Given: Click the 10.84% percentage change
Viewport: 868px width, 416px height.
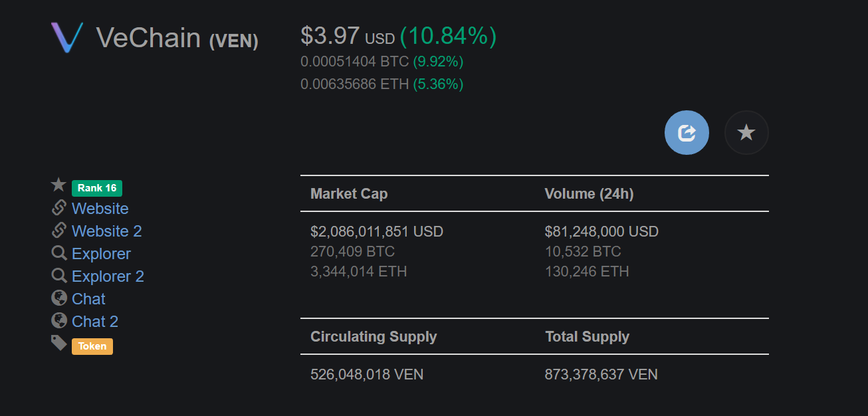Looking at the screenshot, I should pos(447,36).
